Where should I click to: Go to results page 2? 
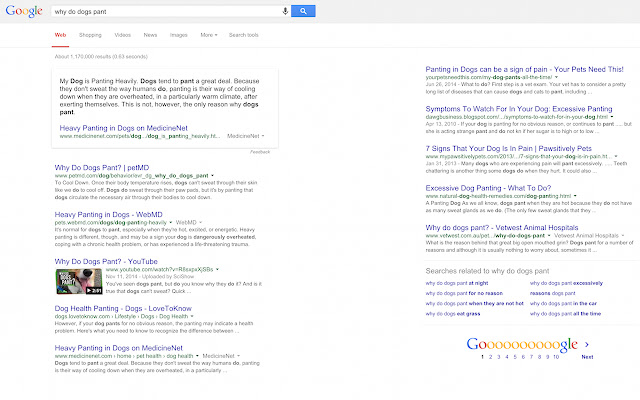tap(491, 357)
